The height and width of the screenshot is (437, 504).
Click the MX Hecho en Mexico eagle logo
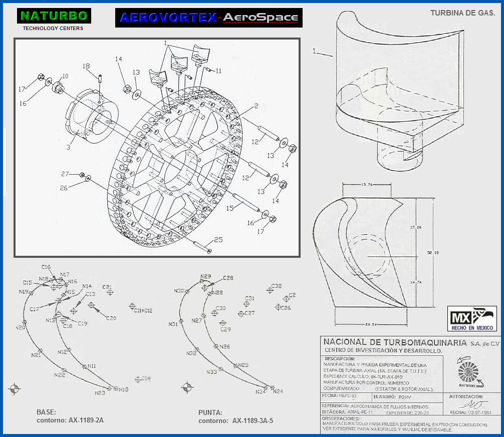[472, 318]
